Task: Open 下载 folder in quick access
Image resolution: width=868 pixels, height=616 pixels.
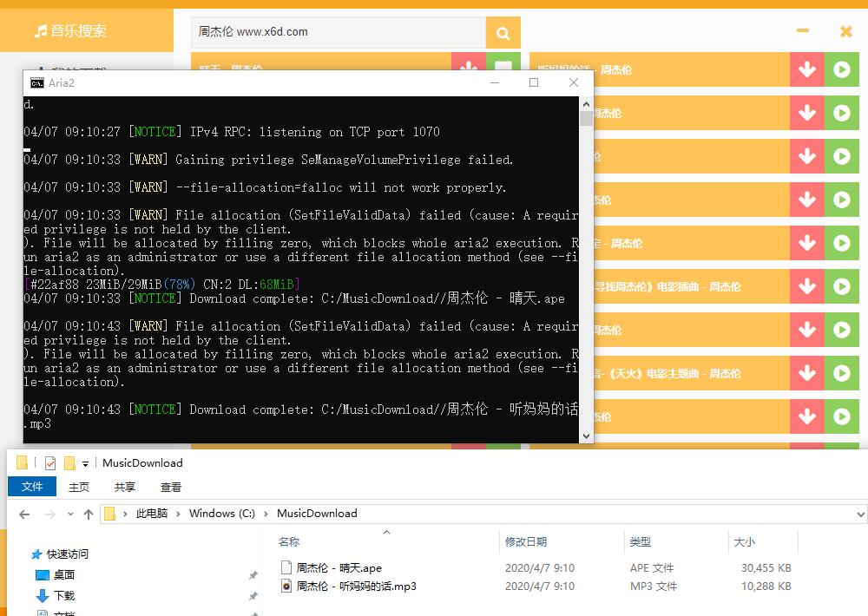Action: click(64, 595)
